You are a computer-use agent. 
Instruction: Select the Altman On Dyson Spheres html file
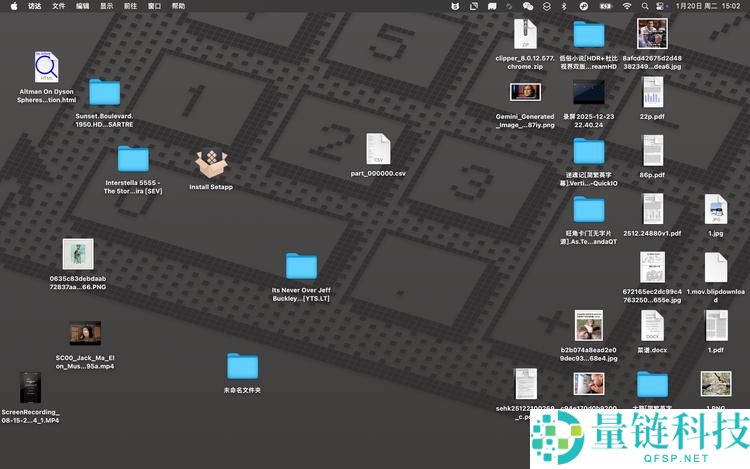pos(46,68)
